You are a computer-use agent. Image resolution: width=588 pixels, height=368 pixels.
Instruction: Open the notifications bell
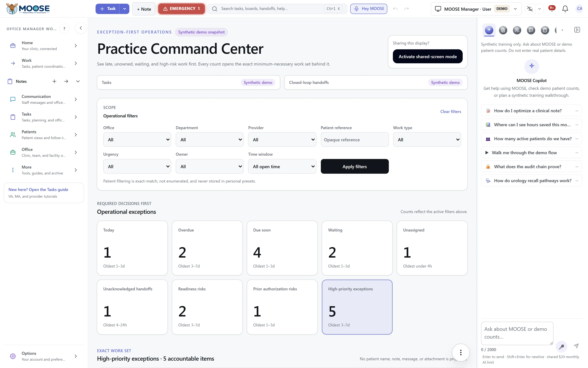[565, 9]
